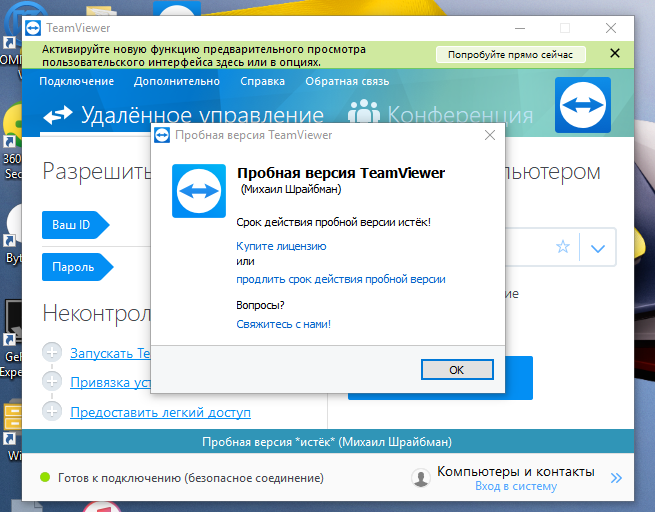The image size is (655, 512).
Task: Click the user avatar icon
Action: pyautogui.click(x=421, y=478)
